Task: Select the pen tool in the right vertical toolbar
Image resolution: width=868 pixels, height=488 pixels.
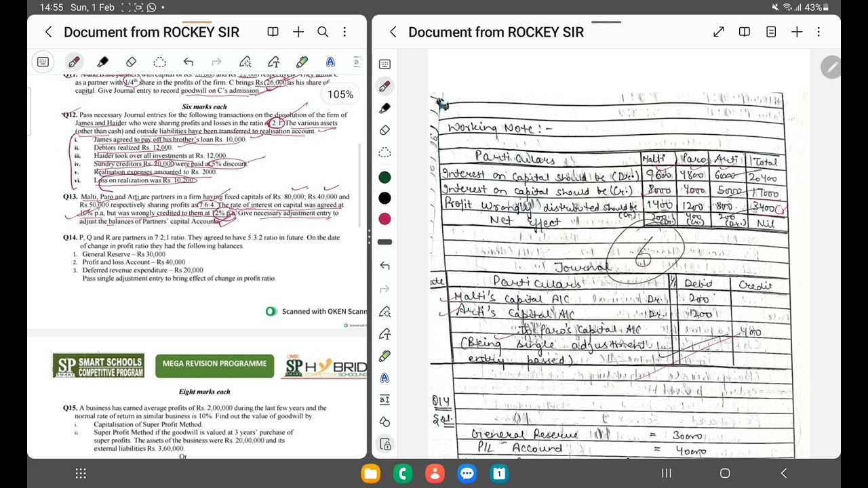Action: 384,86
